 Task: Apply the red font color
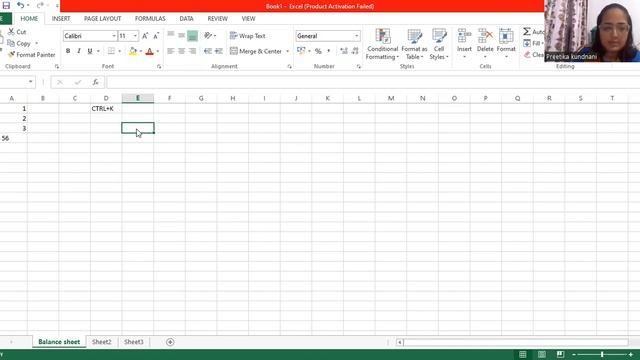point(149,51)
